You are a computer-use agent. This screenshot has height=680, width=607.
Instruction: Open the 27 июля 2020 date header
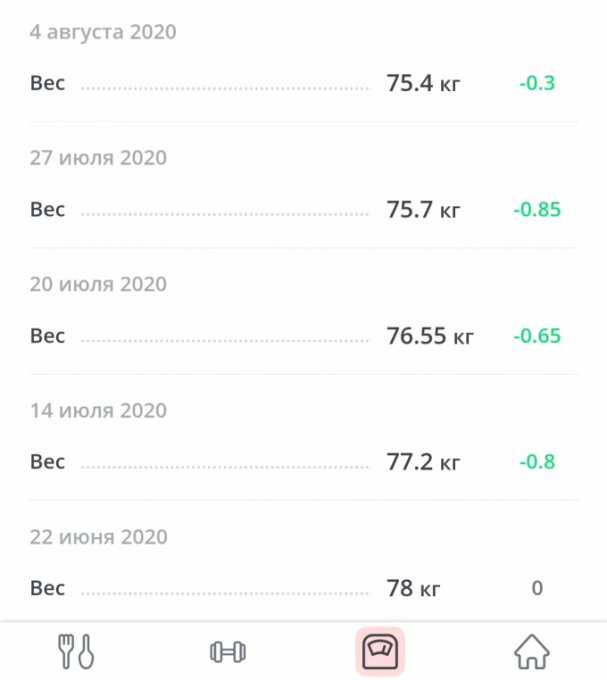tap(98, 158)
